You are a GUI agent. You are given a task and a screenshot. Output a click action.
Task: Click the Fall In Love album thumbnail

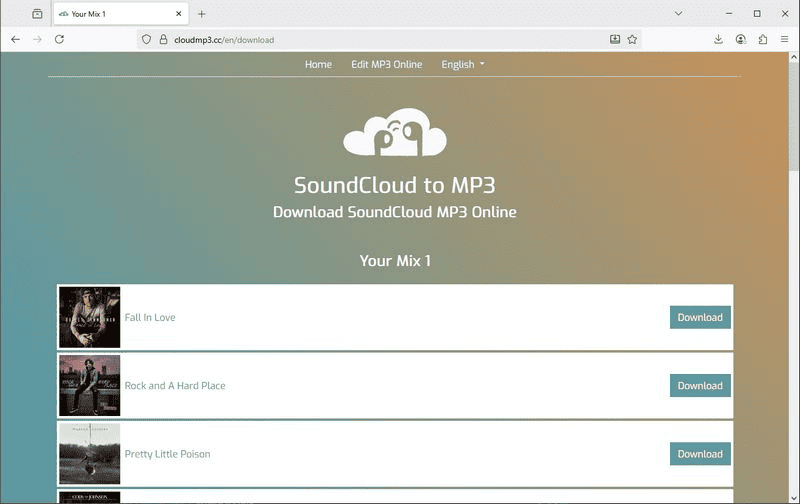click(x=89, y=317)
